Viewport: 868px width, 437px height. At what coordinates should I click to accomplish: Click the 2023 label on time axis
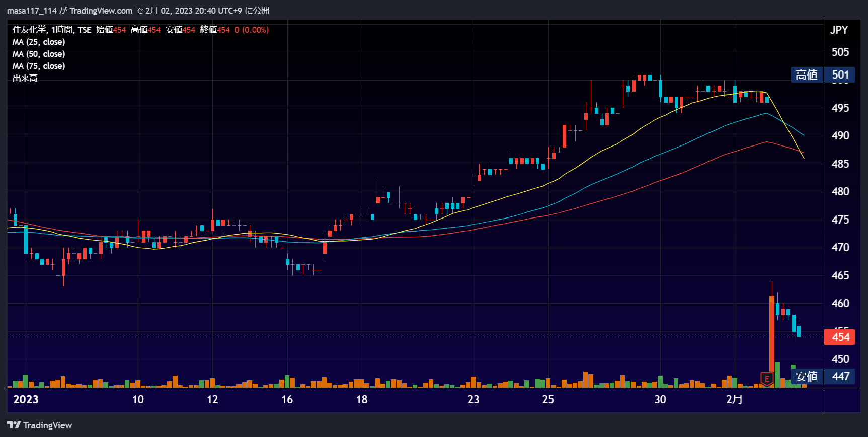[x=26, y=399]
